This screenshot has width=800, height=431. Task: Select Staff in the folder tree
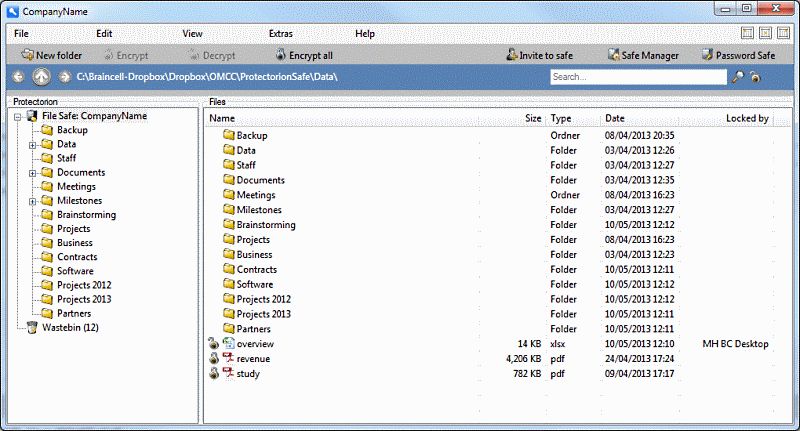coord(66,158)
